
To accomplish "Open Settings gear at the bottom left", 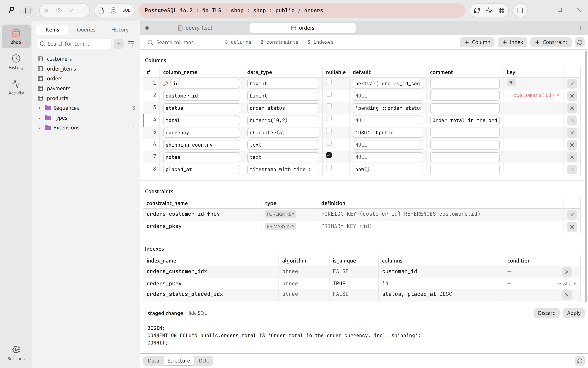I will 16,353.
